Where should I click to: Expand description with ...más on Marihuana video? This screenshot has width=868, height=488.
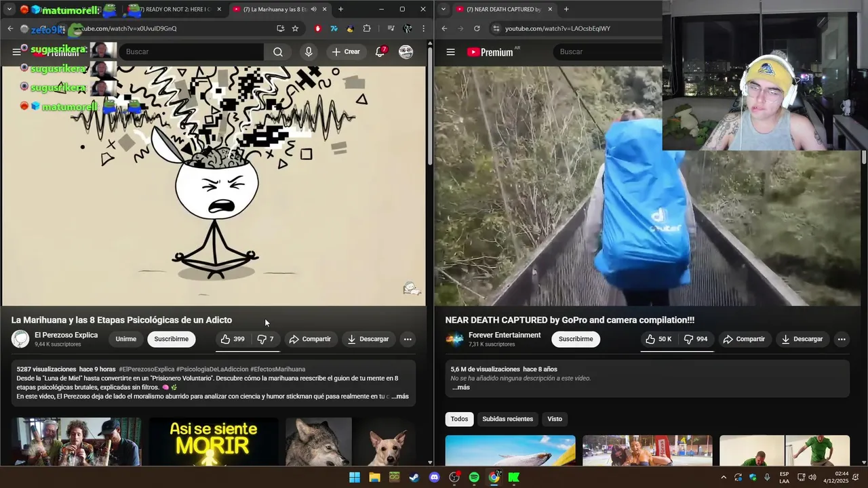pyautogui.click(x=399, y=396)
